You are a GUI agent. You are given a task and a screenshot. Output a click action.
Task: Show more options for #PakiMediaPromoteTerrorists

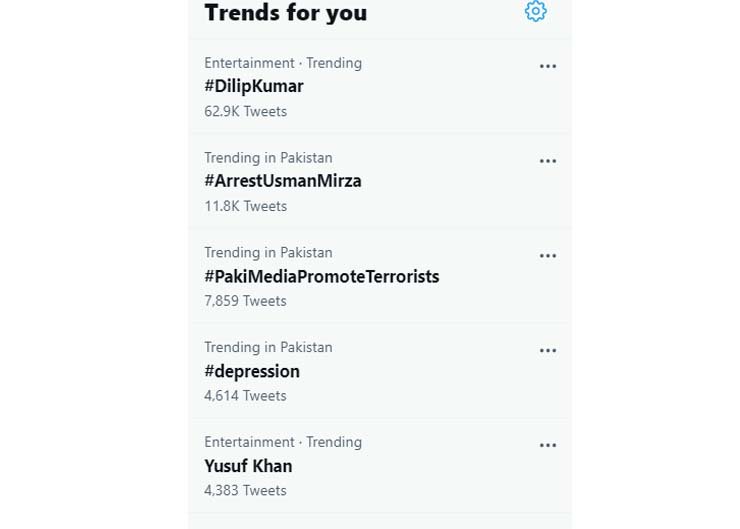point(548,256)
